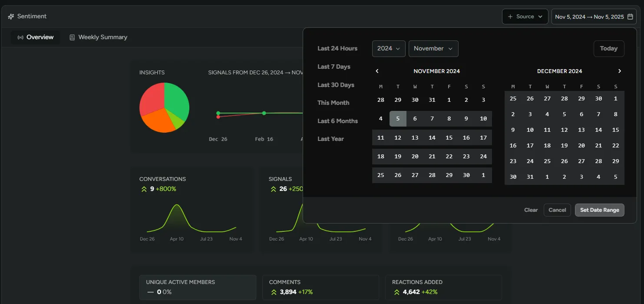Click the next month arrow in the calendar
Screen dimensions: 644x304
tap(620, 70)
